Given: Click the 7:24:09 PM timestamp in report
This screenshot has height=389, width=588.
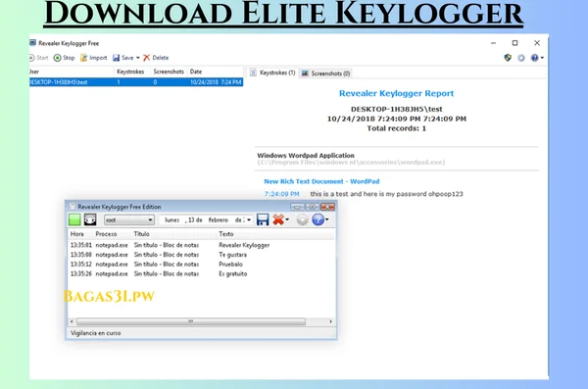Looking at the screenshot, I should point(281,194).
